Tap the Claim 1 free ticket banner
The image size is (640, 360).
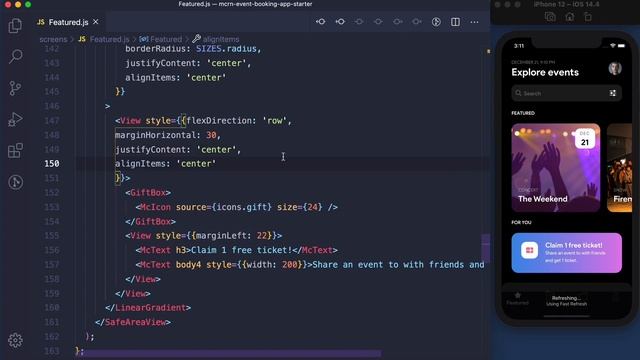(567, 253)
